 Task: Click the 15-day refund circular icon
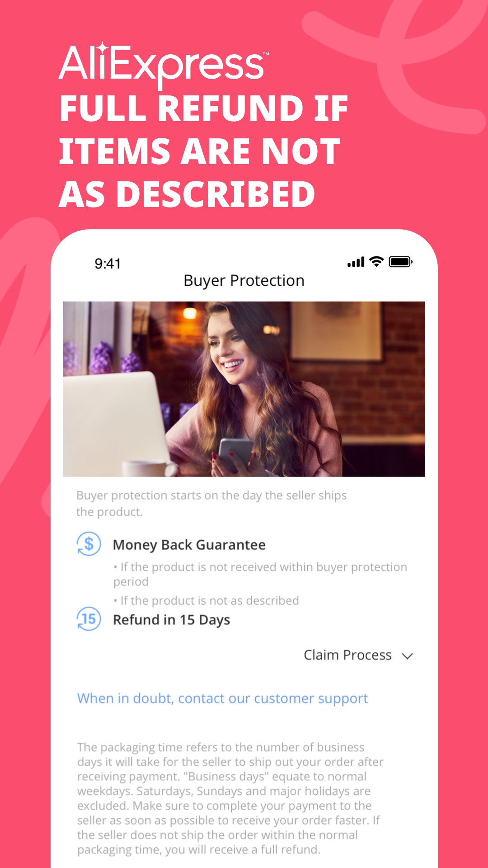coord(89,619)
